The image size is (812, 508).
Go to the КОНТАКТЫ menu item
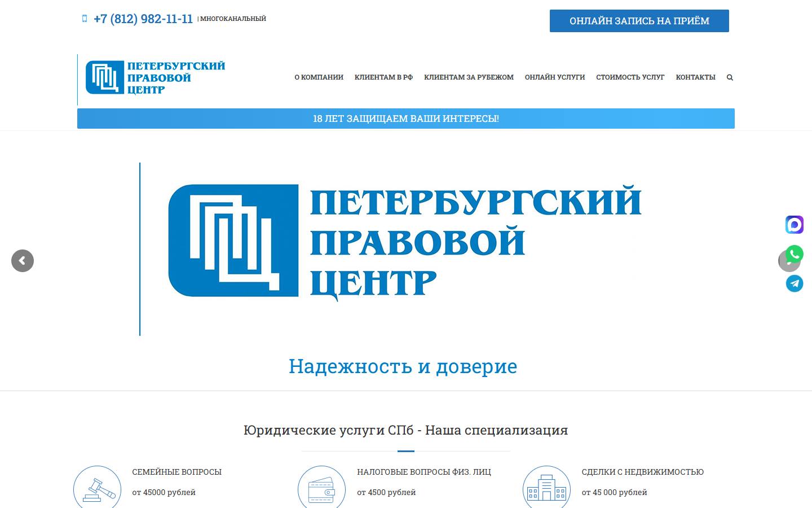point(695,77)
